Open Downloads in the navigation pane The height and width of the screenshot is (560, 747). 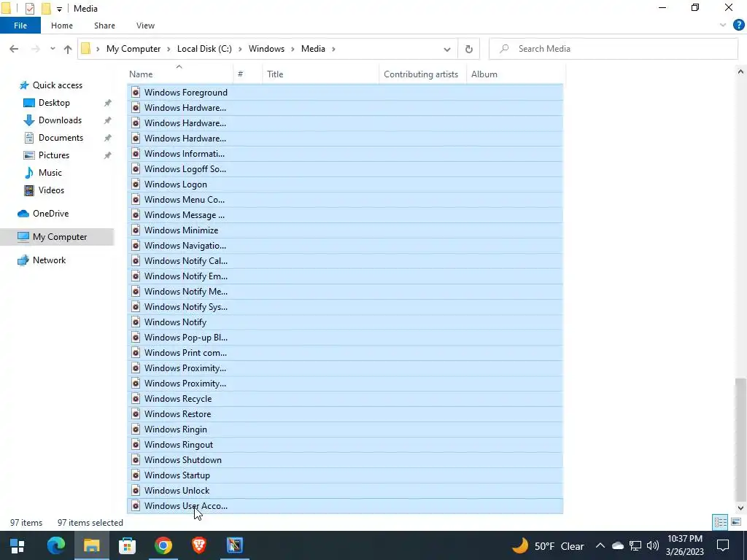(x=60, y=120)
